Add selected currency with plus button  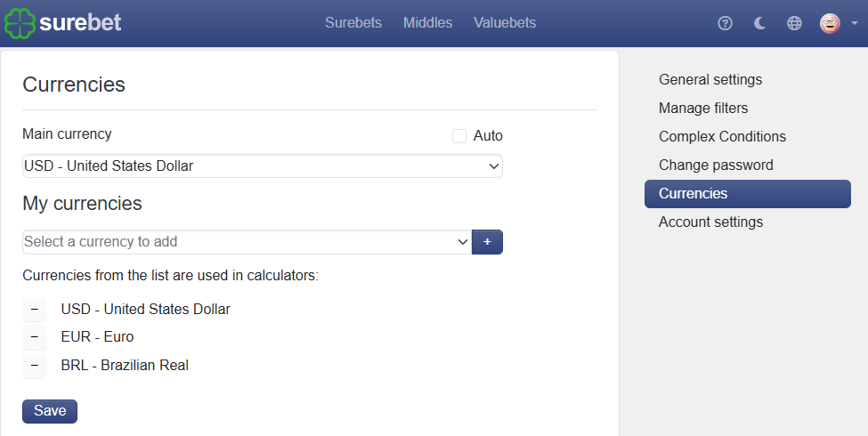(487, 242)
